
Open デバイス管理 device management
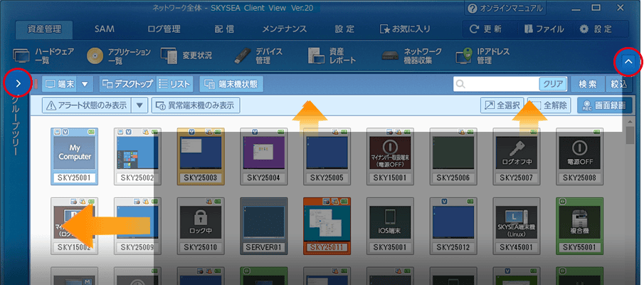258,56
